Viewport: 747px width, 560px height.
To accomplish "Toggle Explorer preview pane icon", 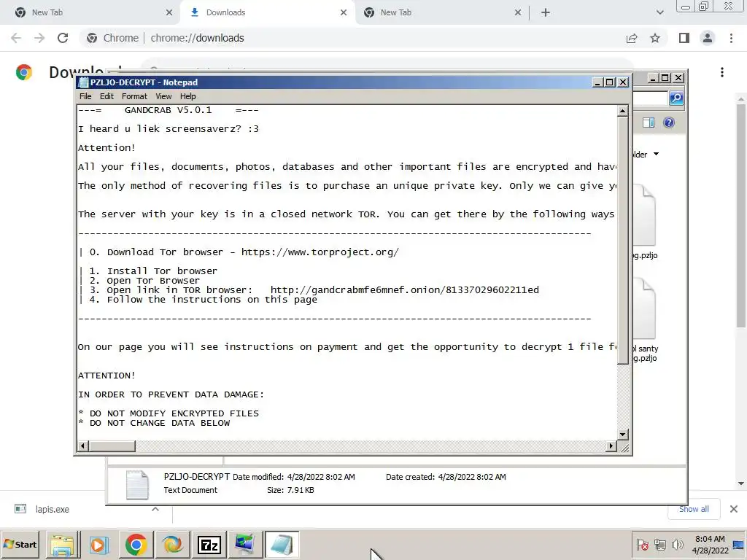I will [x=649, y=122].
